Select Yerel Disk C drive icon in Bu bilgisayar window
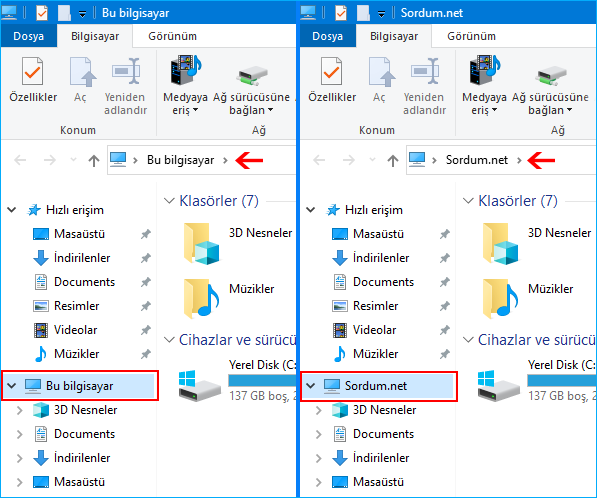 tap(200, 385)
